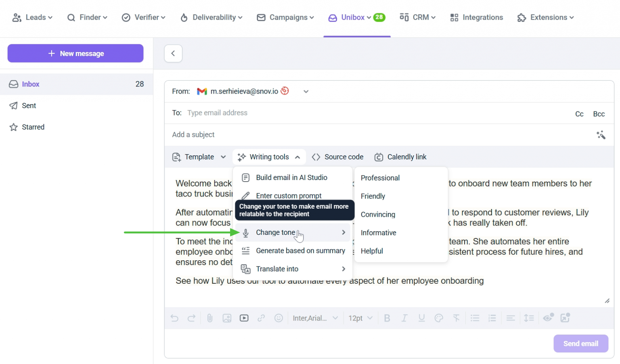The width and height of the screenshot is (620, 364).
Task: Collapse the Writing tools menu
Action: 269,157
